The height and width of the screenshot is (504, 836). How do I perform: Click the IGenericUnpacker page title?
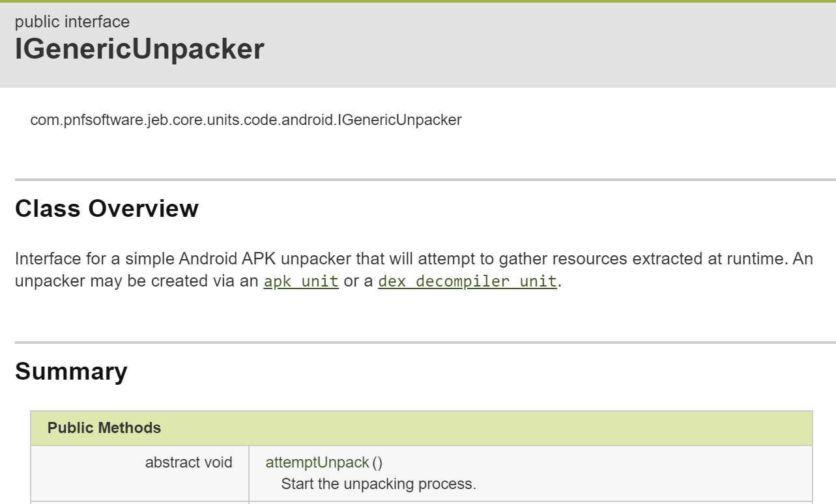[x=139, y=49]
